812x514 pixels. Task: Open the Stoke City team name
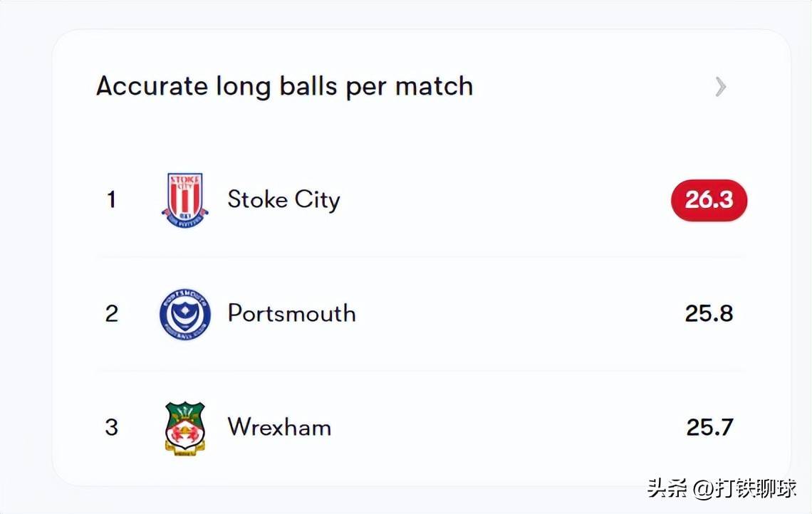pos(283,199)
